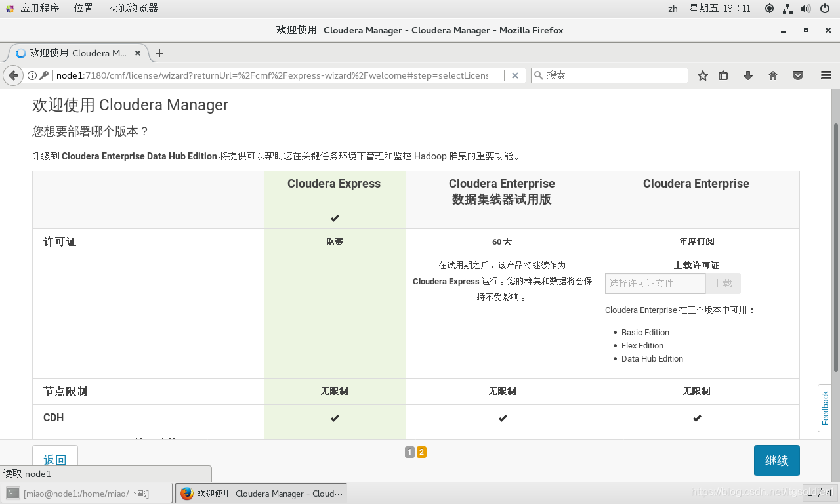The width and height of the screenshot is (840, 504).
Task: Select the 欢迎使用 Cloudera Manager browser tab
Action: (x=77, y=53)
